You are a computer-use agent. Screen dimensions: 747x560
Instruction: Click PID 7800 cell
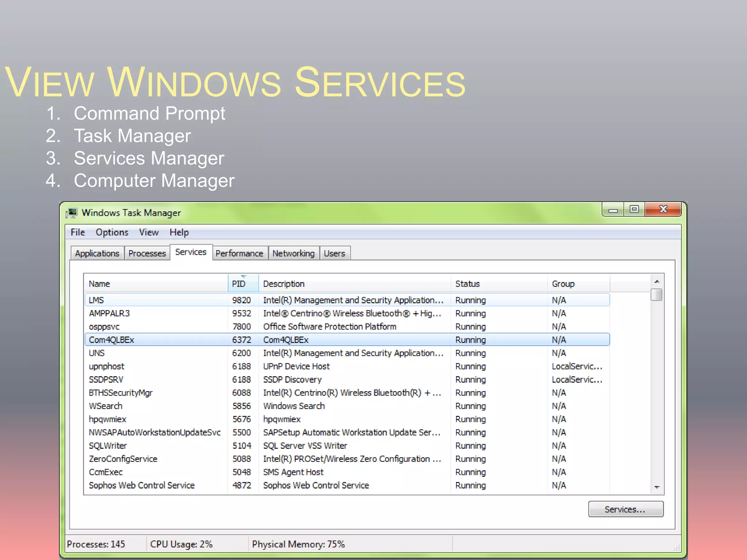[241, 327]
